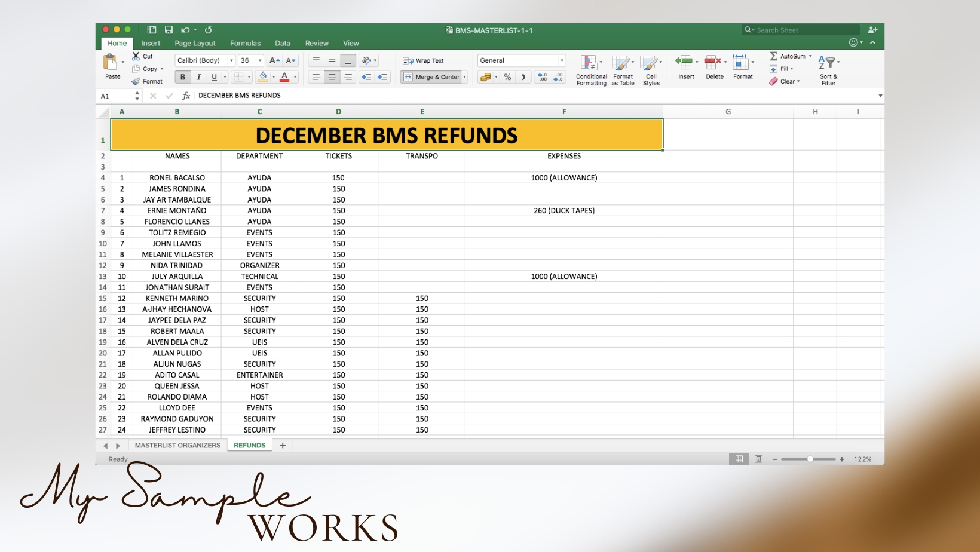Viewport: 980px width, 552px height.
Task: Click the share person icon
Action: pos(872,30)
